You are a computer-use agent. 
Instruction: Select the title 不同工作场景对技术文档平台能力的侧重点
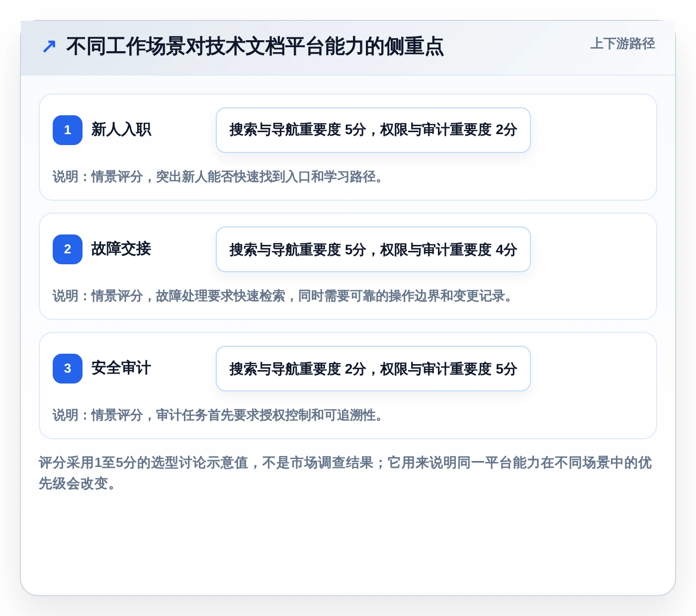click(255, 47)
